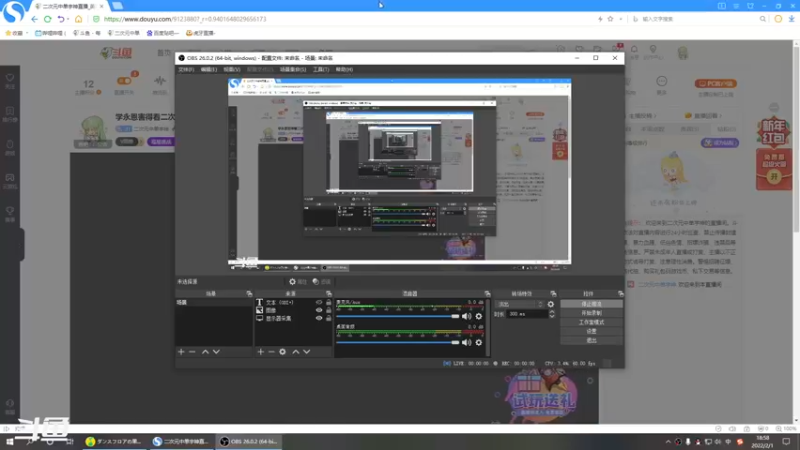Open the OBS View menu
The image size is (800, 450).
tap(231, 69)
